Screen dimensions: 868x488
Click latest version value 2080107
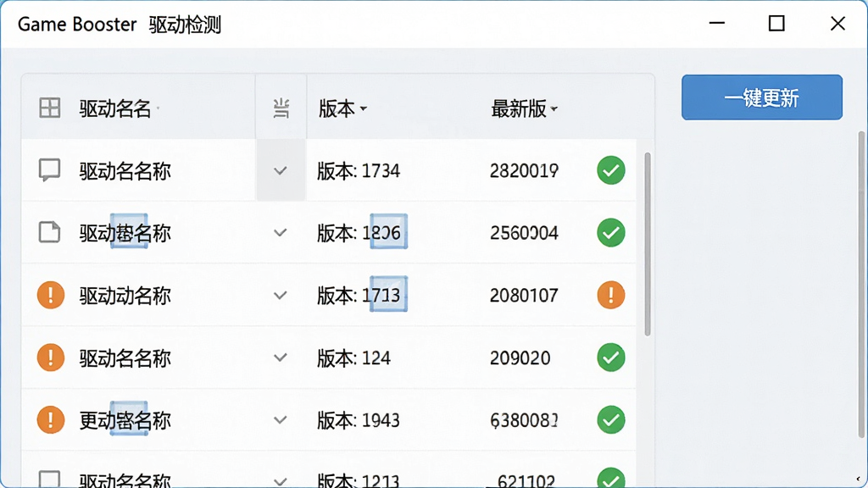click(x=524, y=296)
